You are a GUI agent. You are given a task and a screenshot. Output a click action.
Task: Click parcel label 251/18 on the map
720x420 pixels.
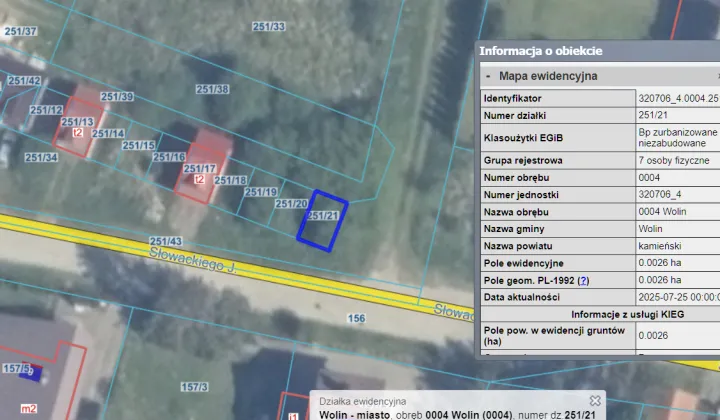(231, 180)
